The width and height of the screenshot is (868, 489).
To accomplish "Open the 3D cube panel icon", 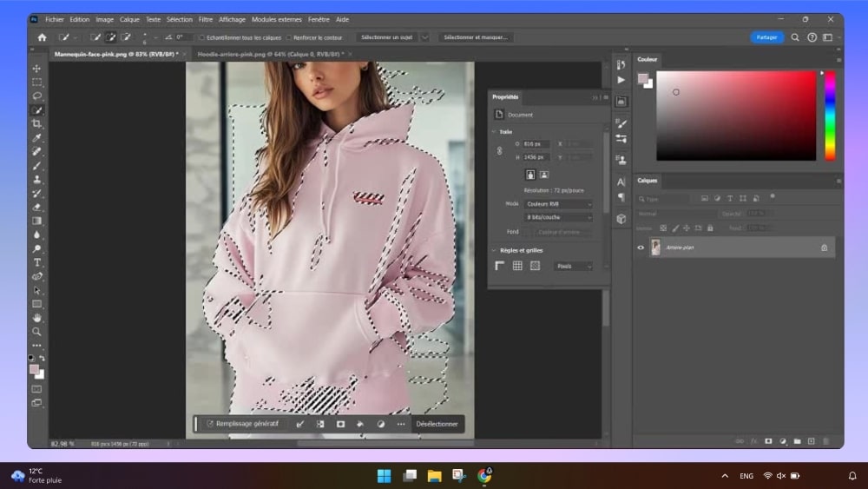I will click(621, 219).
